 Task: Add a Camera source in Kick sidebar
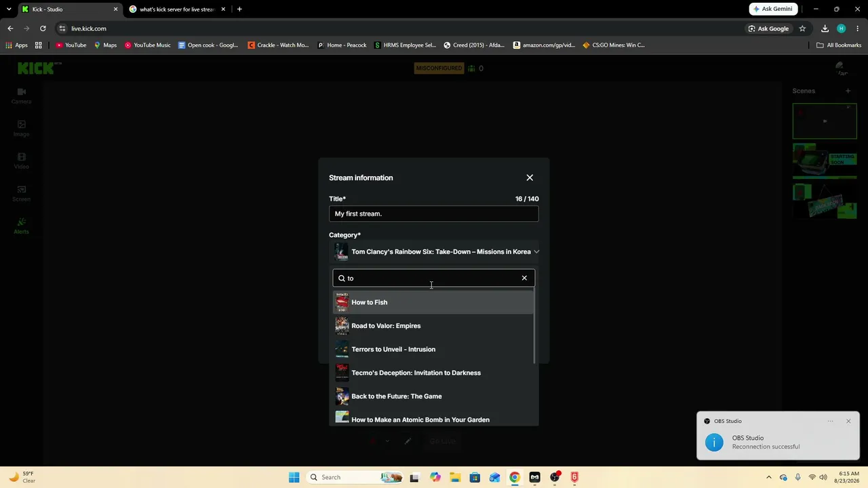22,96
